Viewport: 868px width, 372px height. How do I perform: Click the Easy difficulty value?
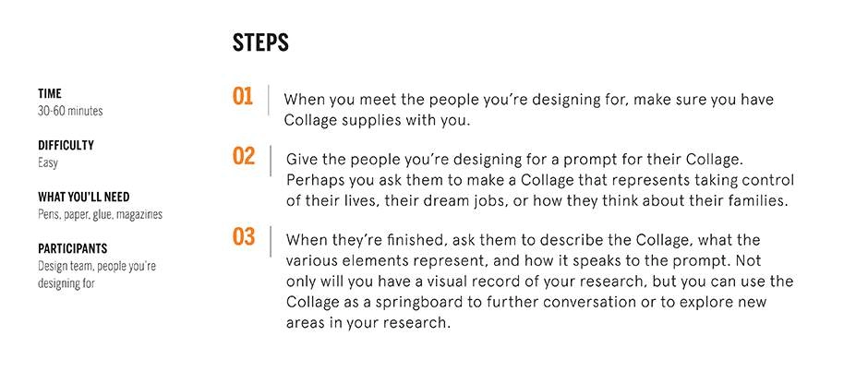pyautogui.click(x=48, y=163)
